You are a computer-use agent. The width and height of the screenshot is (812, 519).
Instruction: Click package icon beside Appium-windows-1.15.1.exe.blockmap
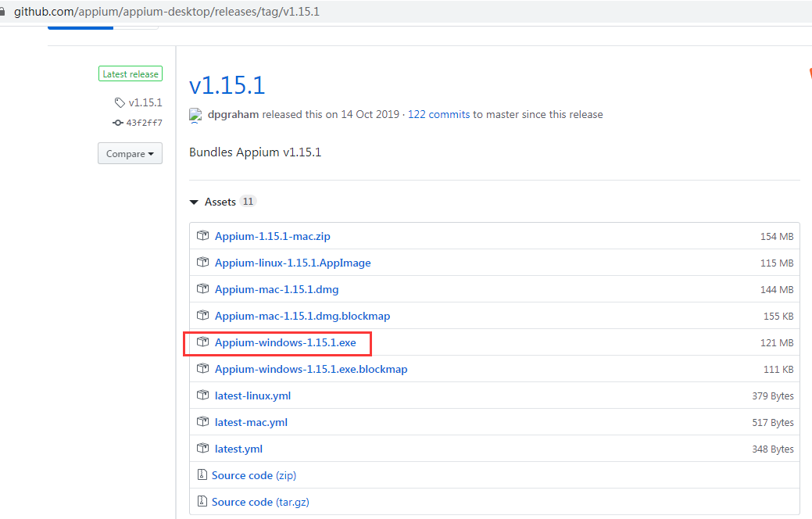202,368
